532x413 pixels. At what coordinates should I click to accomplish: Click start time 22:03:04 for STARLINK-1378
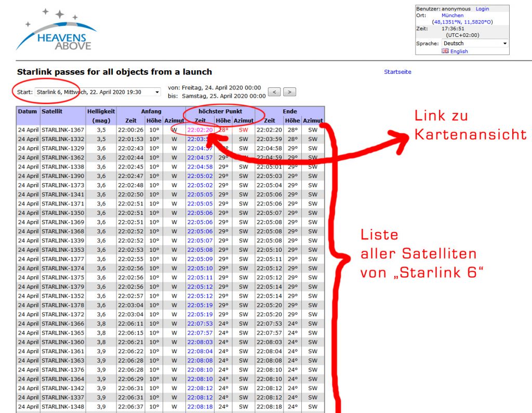[130, 305]
